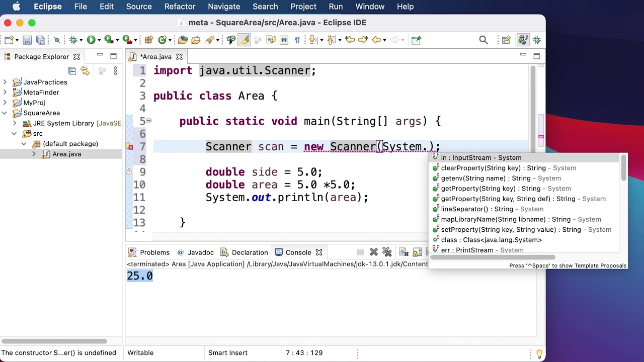
Task: Switch to the Declaration tab
Action: 244,252
